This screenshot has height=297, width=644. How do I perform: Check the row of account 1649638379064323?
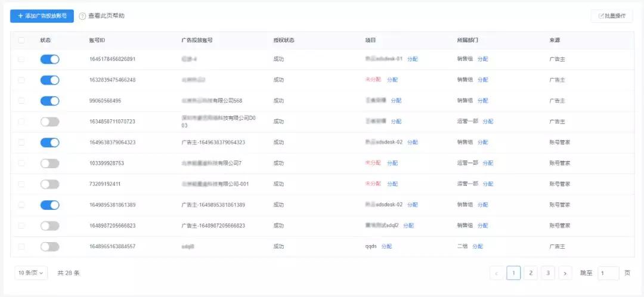click(x=21, y=143)
